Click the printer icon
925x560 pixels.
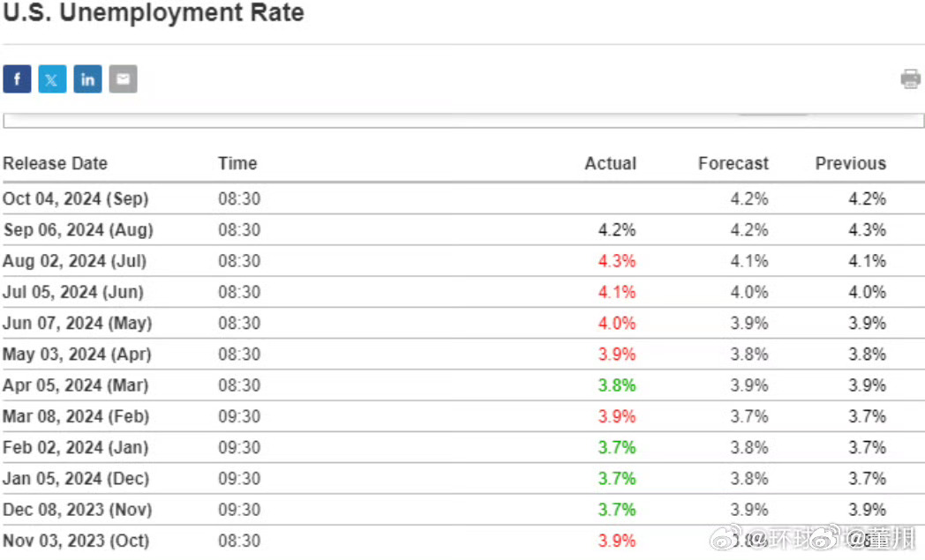(x=910, y=79)
